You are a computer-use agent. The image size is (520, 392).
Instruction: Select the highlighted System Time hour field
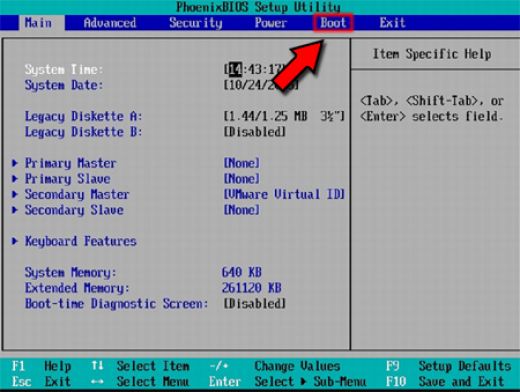(x=236, y=69)
